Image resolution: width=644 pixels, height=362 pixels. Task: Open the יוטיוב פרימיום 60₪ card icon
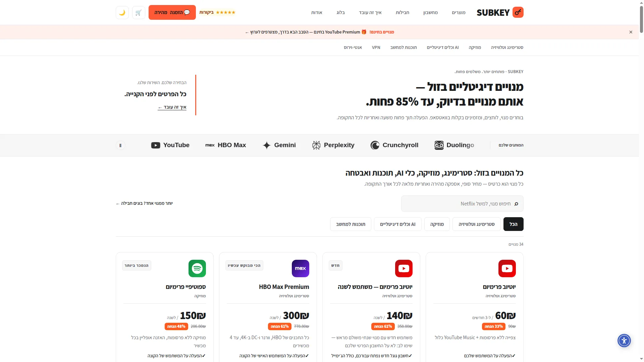pyautogui.click(x=507, y=268)
